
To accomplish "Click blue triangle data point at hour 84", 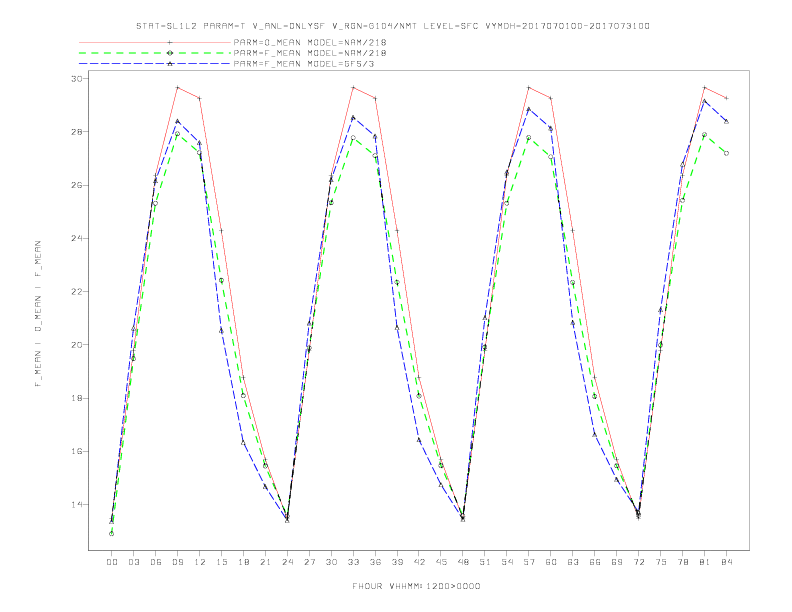I will click(x=726, y=121).
